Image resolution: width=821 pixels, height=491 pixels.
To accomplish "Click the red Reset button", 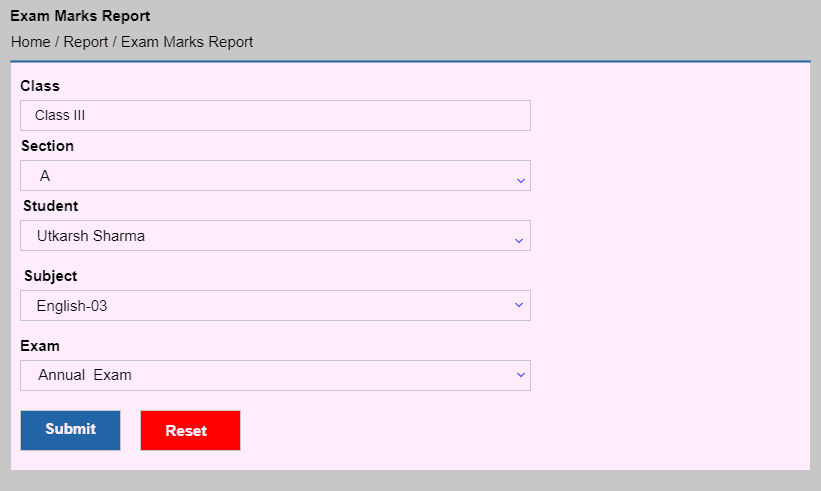I will pyautogui.click(x=190, y=430).
